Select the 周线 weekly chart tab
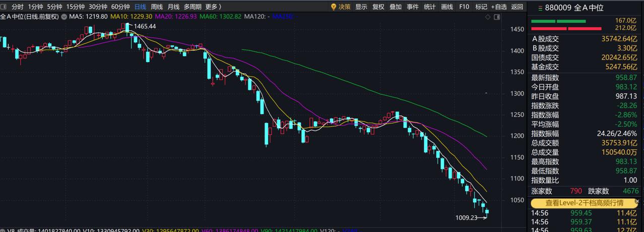This screenshot has height=232, width=644. [x=157, y=7]
